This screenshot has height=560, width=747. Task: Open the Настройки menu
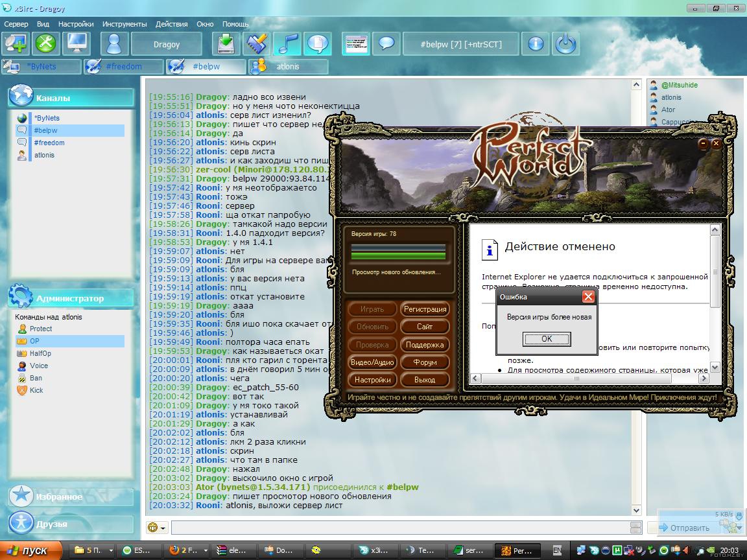coord(76,24)
